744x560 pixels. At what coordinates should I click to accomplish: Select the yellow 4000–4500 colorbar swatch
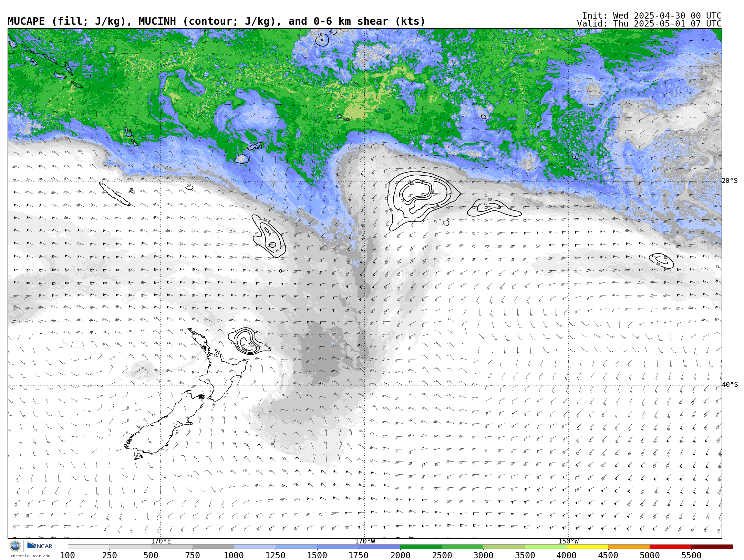[587, 547]
